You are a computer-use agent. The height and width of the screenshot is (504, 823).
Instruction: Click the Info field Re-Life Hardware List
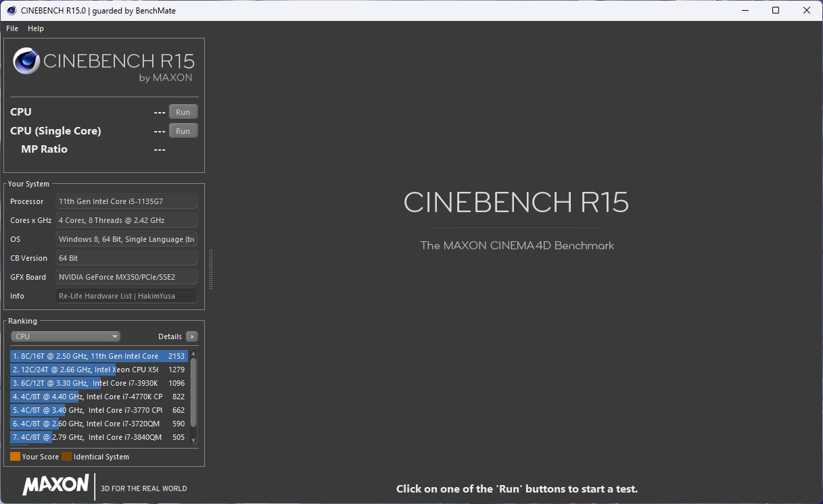click(126, 296)
